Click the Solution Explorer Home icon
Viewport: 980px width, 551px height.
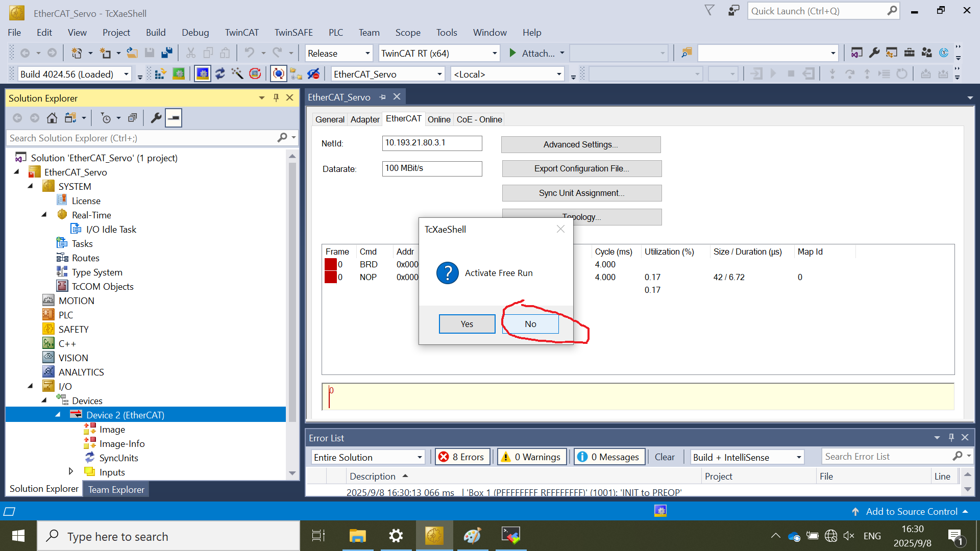(52, 118)
